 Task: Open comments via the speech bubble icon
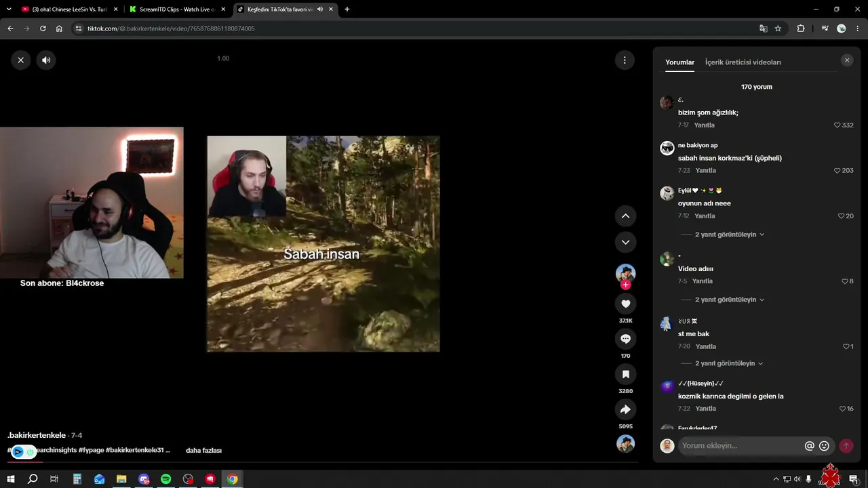point(625,339)
